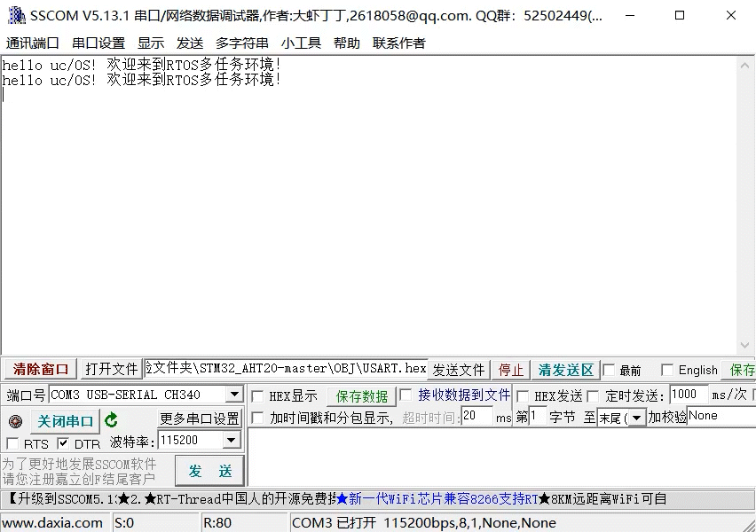Image resolution: width=756 pixels, height=532 pixels.
Task: Click the refresh serial port list icon
Action: click(111, 420)
